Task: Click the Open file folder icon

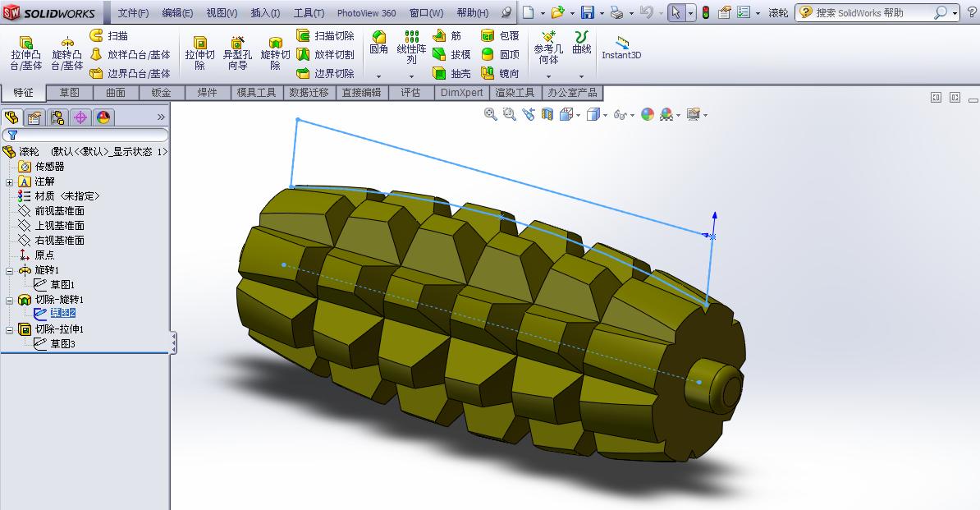Action: tap(557, 11)
